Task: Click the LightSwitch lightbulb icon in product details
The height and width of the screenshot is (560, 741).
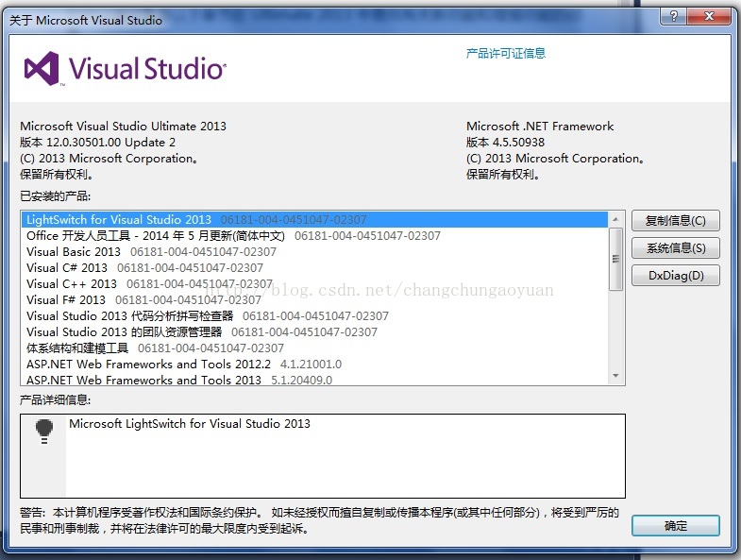Action: click(x=44, y=432)
